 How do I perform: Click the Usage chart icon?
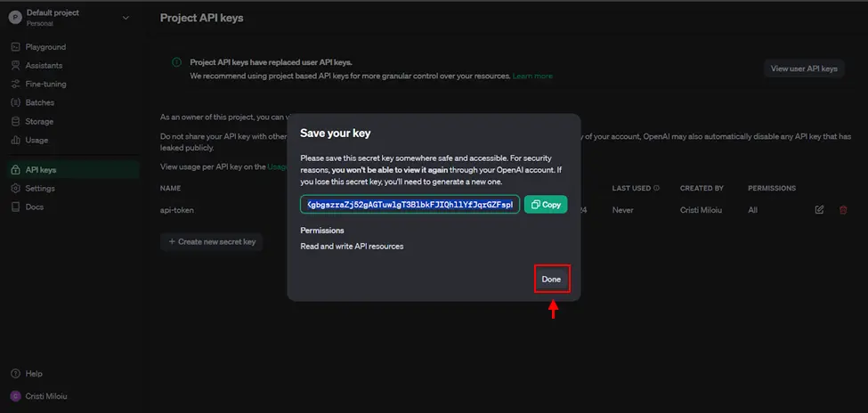click(x=15, y=140)
